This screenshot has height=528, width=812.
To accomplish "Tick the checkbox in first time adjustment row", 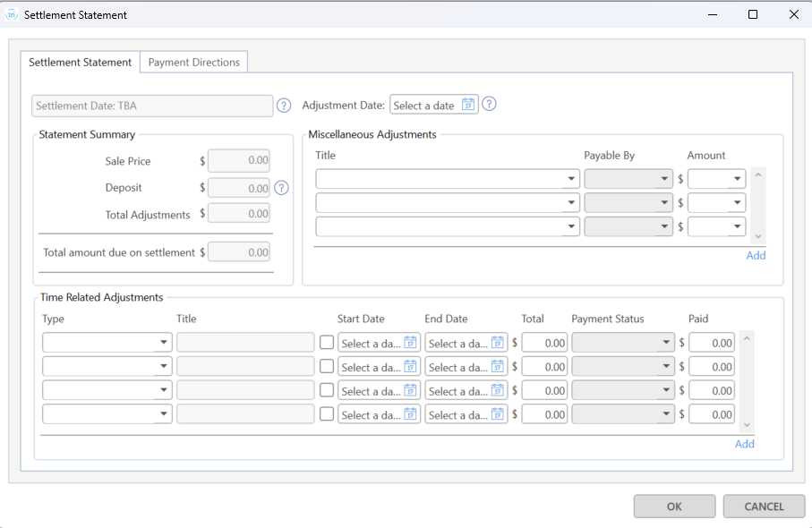I will coord(327,343).
